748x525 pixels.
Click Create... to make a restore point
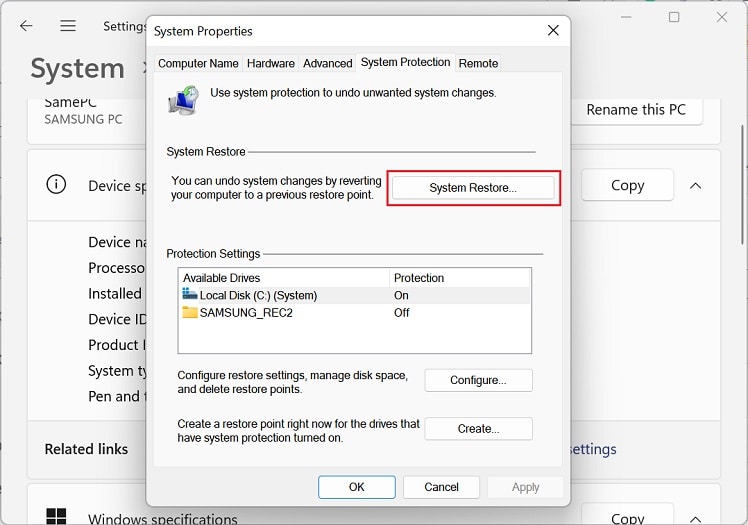478,429
